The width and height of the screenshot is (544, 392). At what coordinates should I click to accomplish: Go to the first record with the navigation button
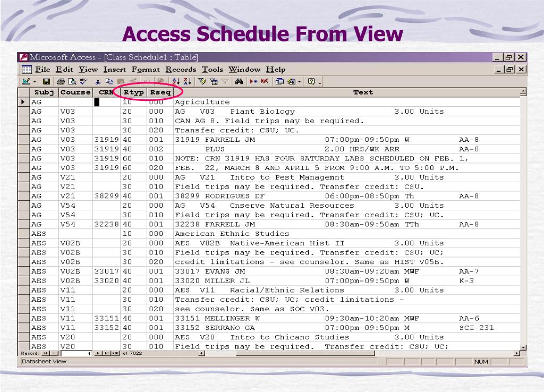coord(45,353)
